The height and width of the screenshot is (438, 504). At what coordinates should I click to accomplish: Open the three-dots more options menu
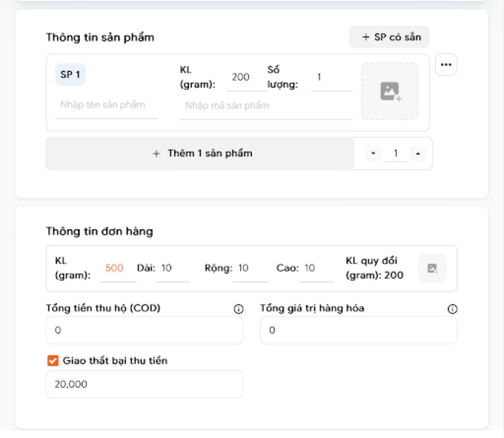(446, 64)
